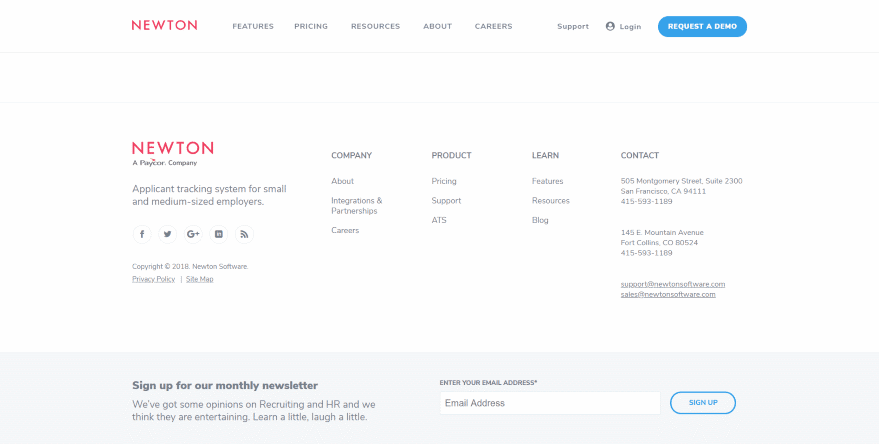Open the About menu in the header

(438, 26)
